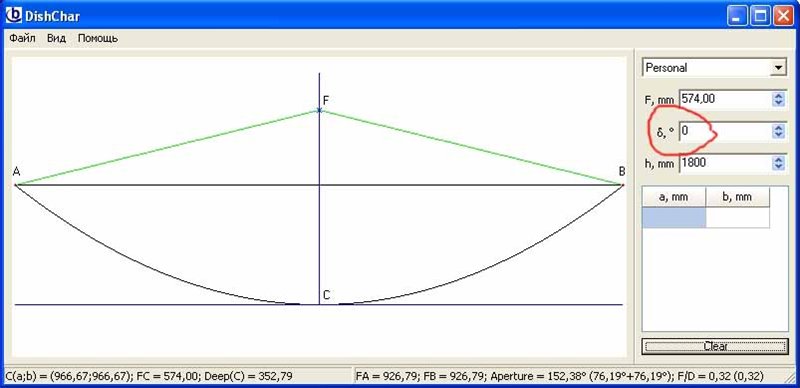
Task: Decrease F, mm value with down arrow
Action: [778, 103]
